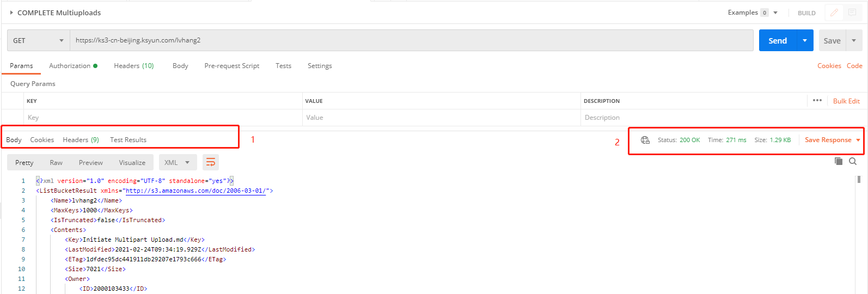Click the pencil edit icon near BUILD
The height and width of the screenshot is (294, 868).
click(834, 13)
